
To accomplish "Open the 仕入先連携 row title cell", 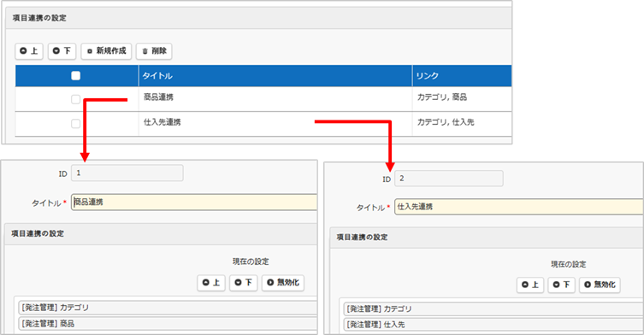I will point(275,124).
